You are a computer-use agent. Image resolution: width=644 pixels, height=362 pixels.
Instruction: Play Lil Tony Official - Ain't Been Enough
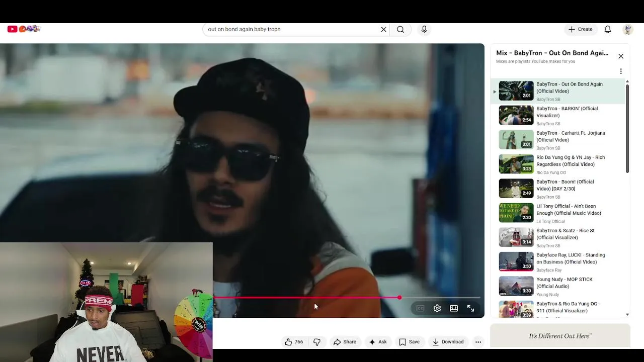coord(558,213)
